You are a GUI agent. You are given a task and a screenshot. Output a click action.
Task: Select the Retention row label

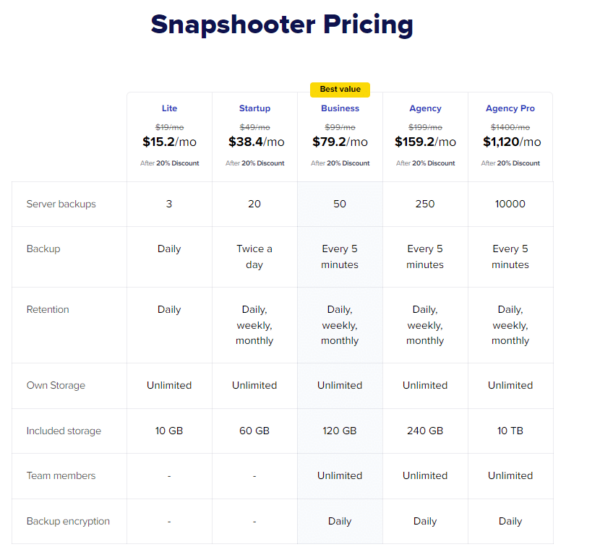coord(48,309)
